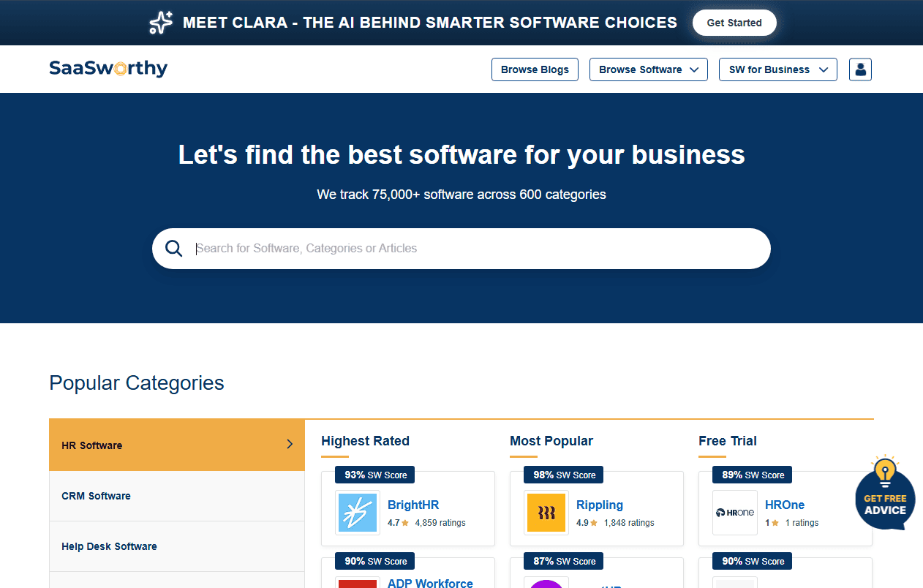This screenshot has width=923, height=588.
Task: Click the chevron on HR Software row
Action: [x=290, y=444]
